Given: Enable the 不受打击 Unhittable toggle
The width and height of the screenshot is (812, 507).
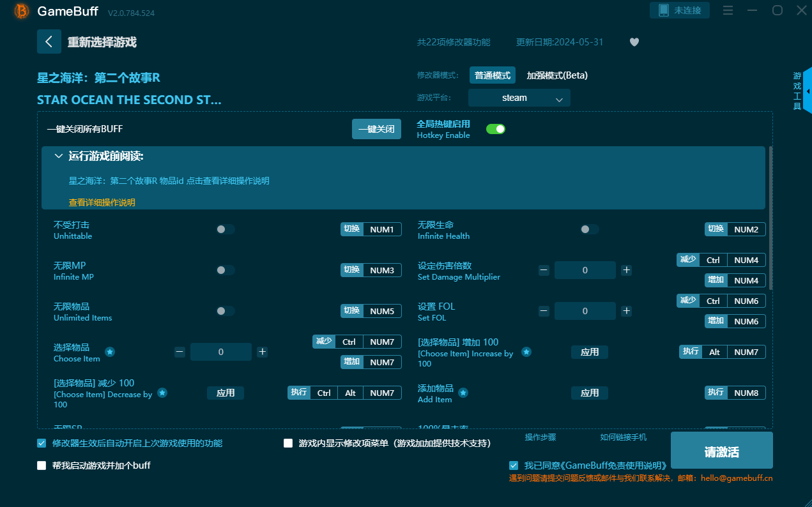Looking at the screenshot, I should pyautogui.click(x=225, y=229).
